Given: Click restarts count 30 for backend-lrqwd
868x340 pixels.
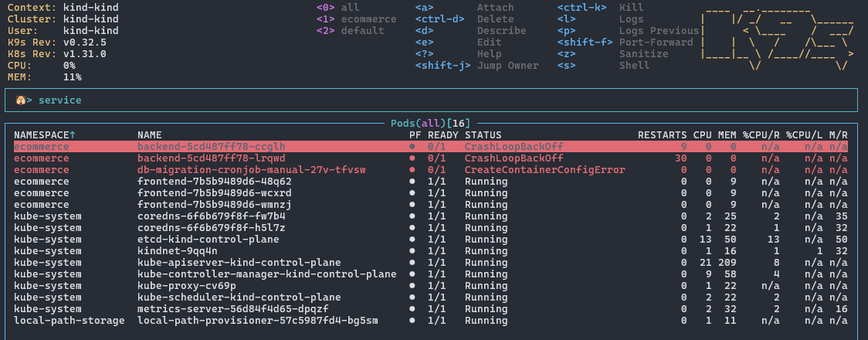Looking at the screenshot, I should [x=681, y=158].
